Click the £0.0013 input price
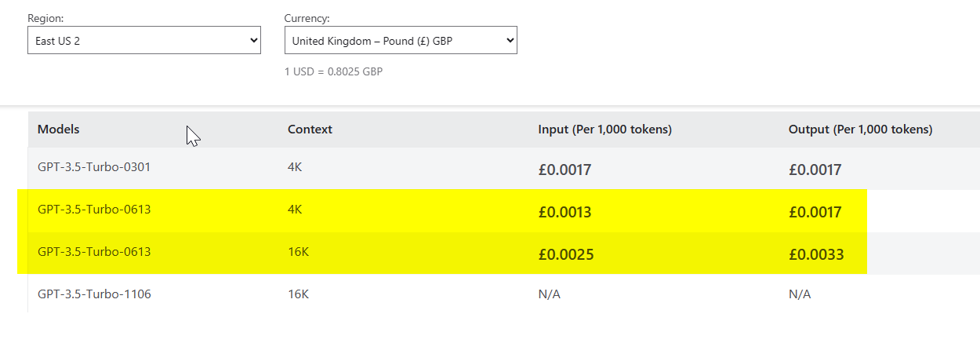The image size is (980, 343). 564,212
